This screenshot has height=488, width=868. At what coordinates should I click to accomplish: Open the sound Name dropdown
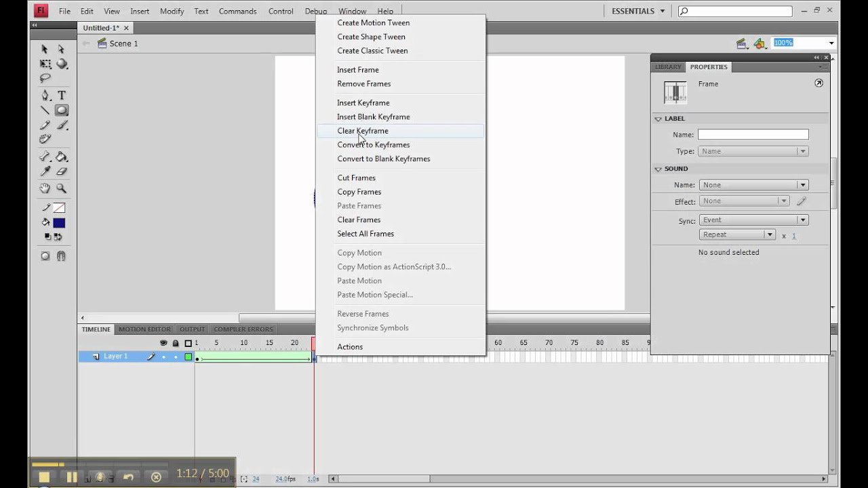(753, 184)
